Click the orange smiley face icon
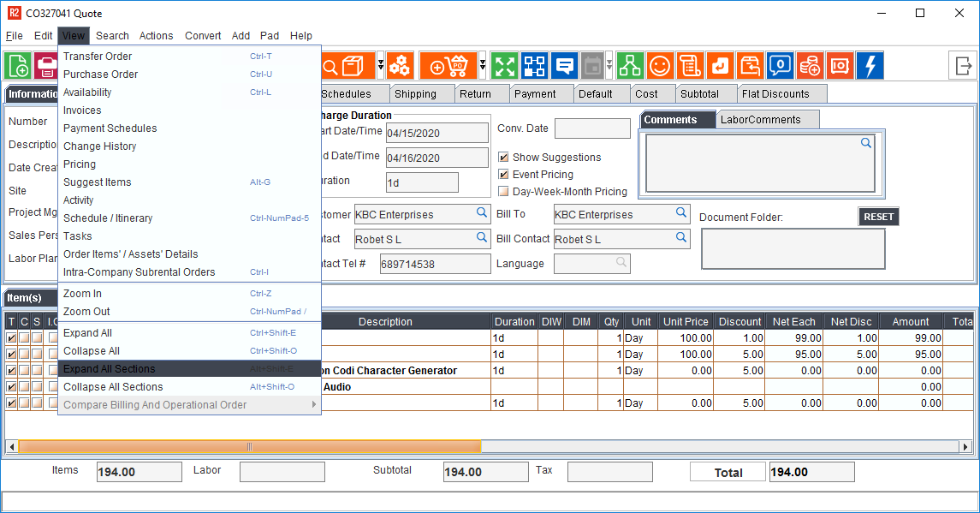 [x=659, y=66]
